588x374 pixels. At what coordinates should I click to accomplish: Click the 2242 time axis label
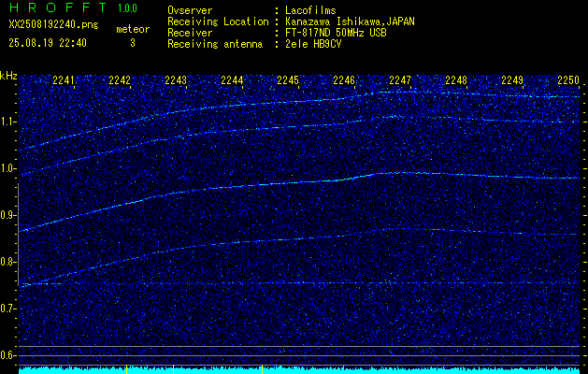click(120, 79)
